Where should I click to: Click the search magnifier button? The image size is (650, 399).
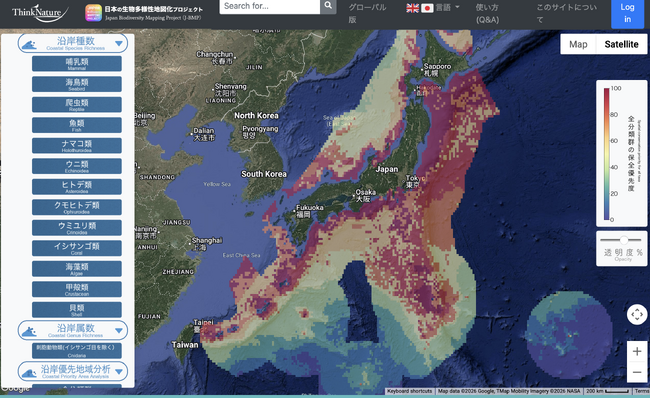[328, 6]
